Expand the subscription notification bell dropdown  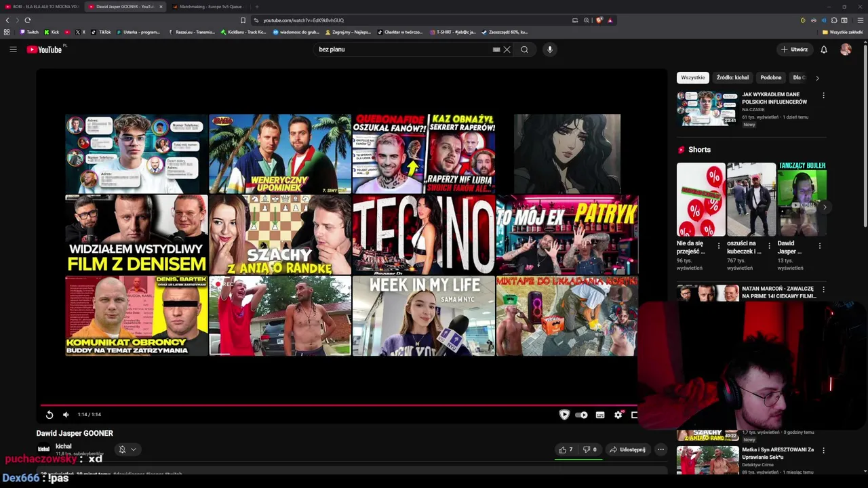127,449
